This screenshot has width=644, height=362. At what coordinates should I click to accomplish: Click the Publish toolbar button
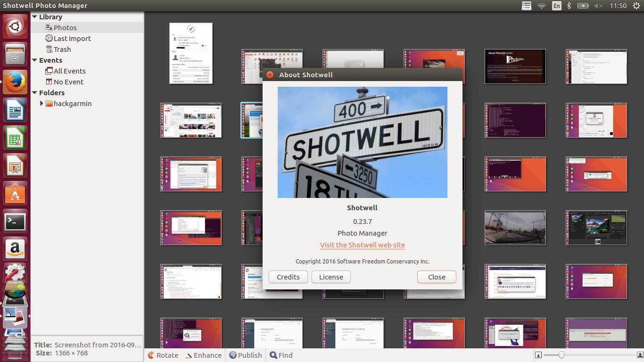(245, 355)
